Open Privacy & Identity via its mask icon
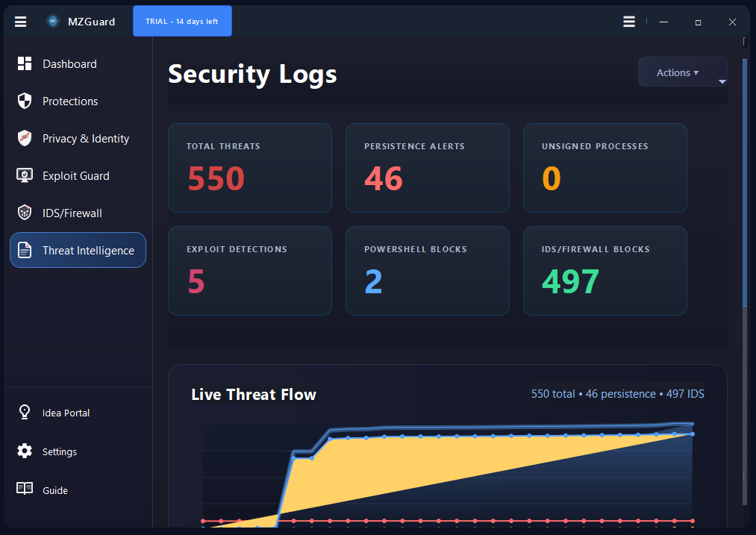 click(x=24, y=138)
